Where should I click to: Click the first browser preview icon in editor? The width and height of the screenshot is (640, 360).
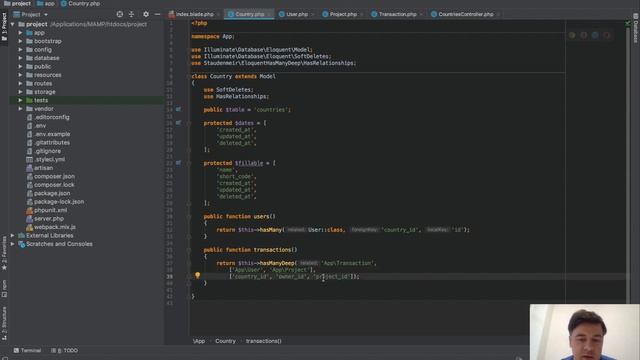[572, 35]
